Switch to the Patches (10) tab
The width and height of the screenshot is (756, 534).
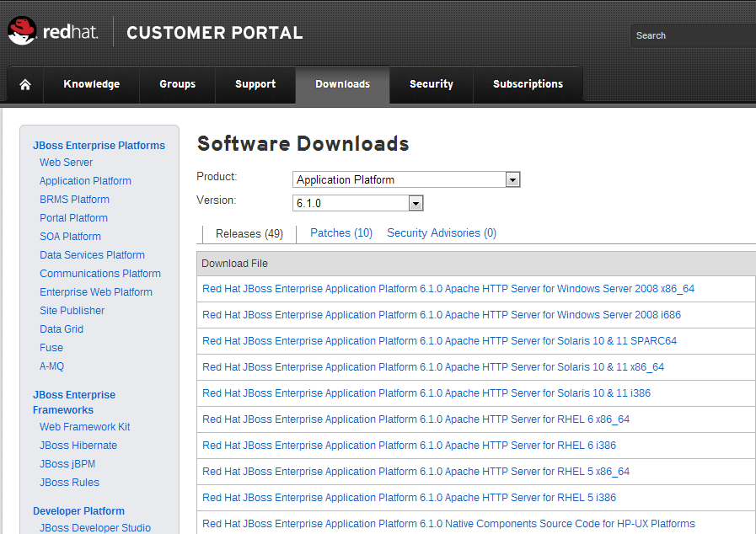[x=341, y=233]
